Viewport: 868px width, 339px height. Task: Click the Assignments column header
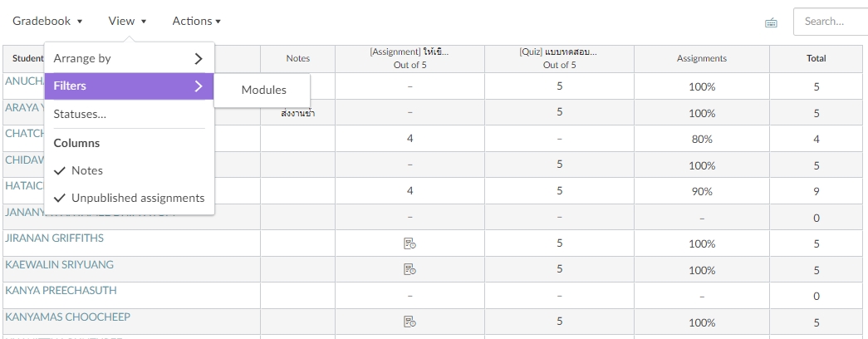pyautogui.click(x=701, y=58)
